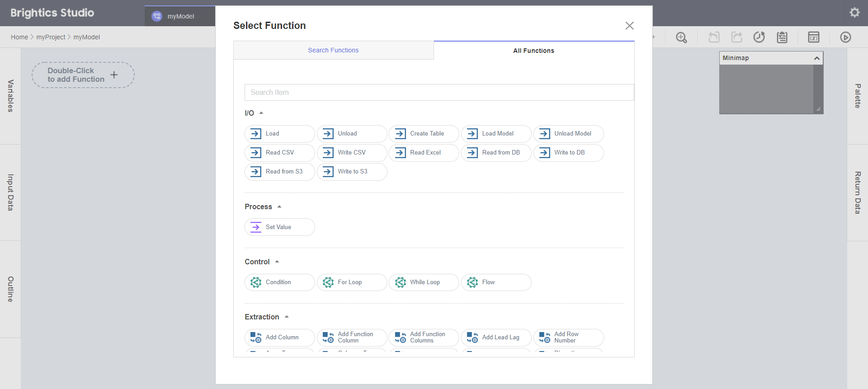Image resolution: width=868 pixels, height=389 pixels.
Task: Click the While Loop control icon
Action: pos(400,282)
